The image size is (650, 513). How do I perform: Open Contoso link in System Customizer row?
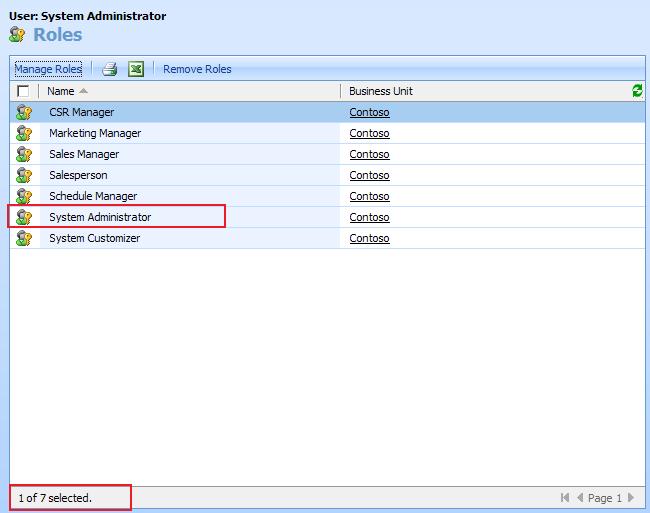(369, 238)
